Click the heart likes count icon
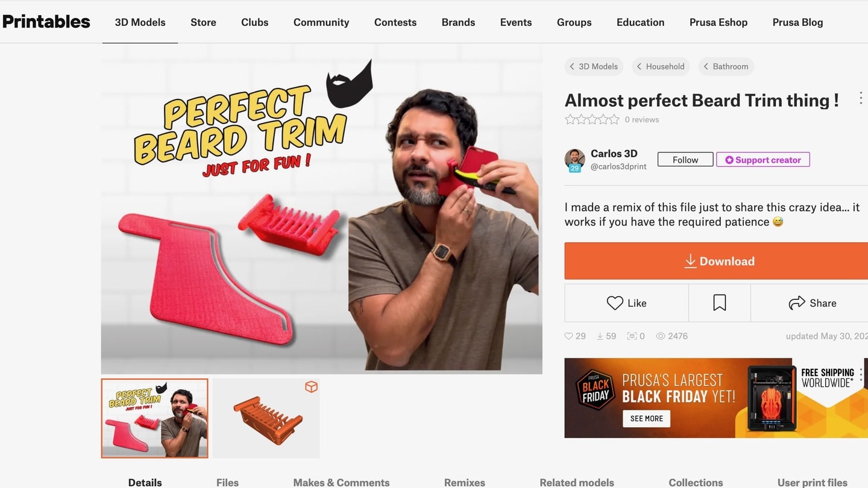868x488 pixels. tap(568, 336)
